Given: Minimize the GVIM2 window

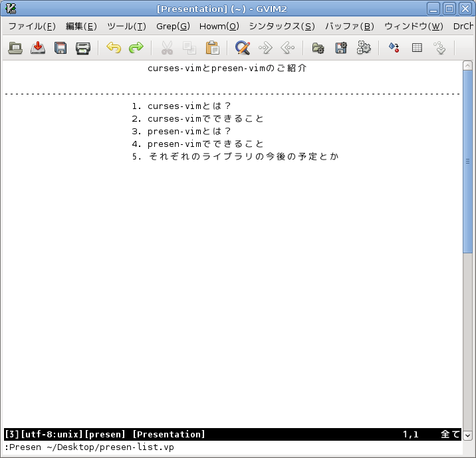Looking at the screenshot, I should [x=433, y=9].
